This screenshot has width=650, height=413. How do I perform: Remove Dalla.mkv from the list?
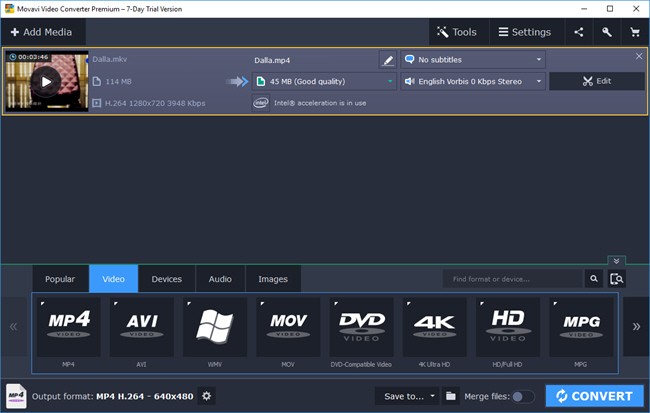[639, 56]
